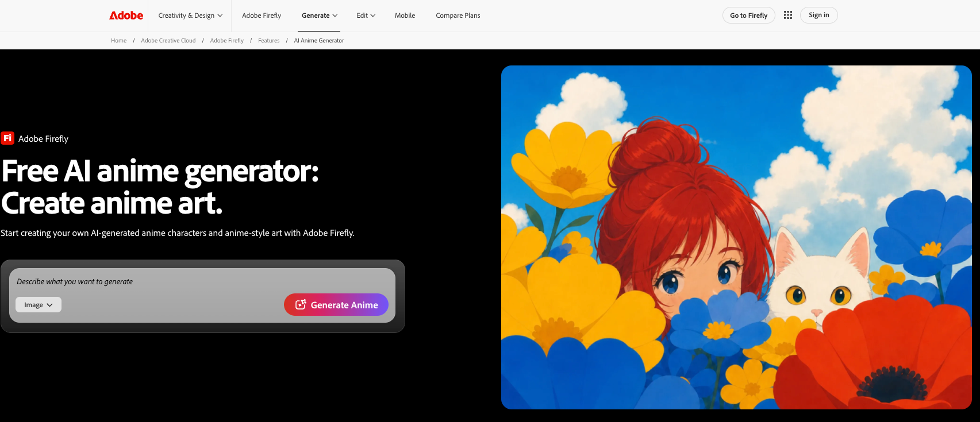The image size is (980, 422).
Task: Click AI Anime Generator breadcrumb text
Action: 319,41
